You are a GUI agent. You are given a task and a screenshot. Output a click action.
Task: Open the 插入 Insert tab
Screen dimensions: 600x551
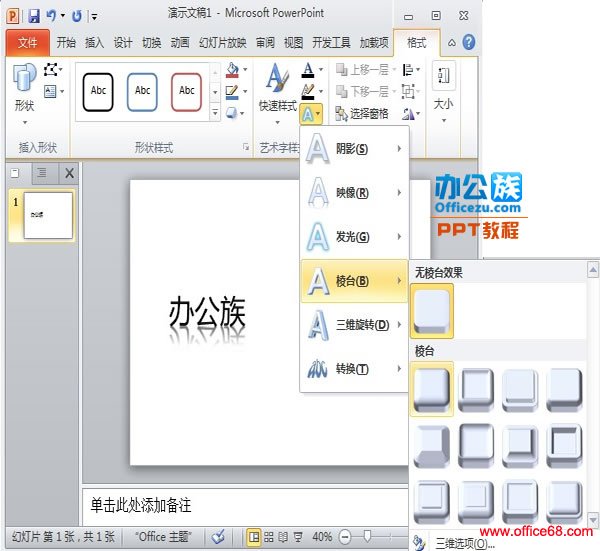click(x=95, y=42)
